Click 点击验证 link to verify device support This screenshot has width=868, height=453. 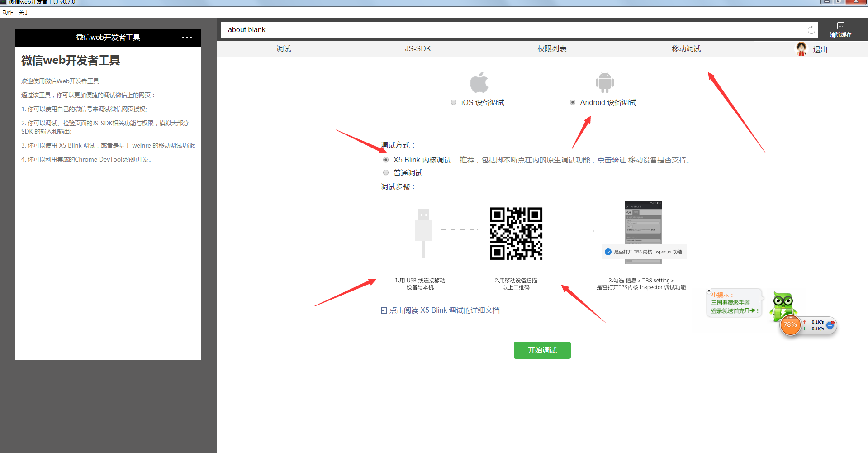click(x=612, y=160)
